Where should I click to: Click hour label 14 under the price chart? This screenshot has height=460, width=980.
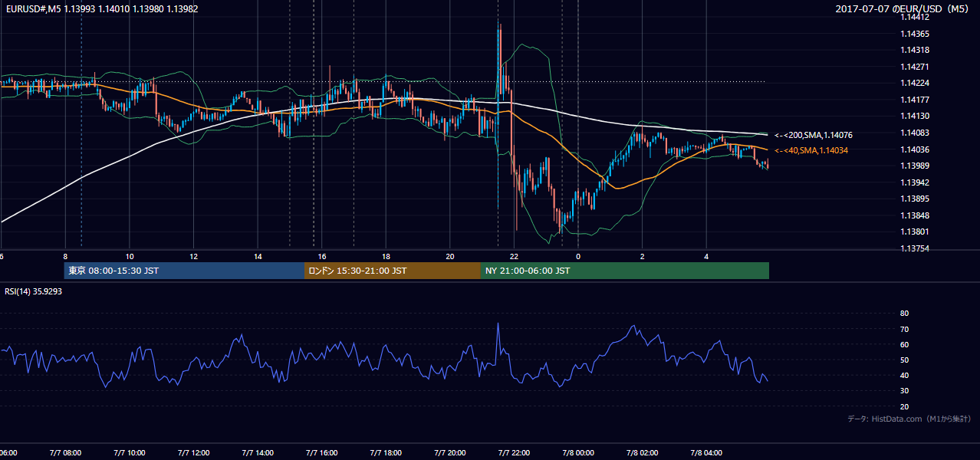tap(258, 257)
